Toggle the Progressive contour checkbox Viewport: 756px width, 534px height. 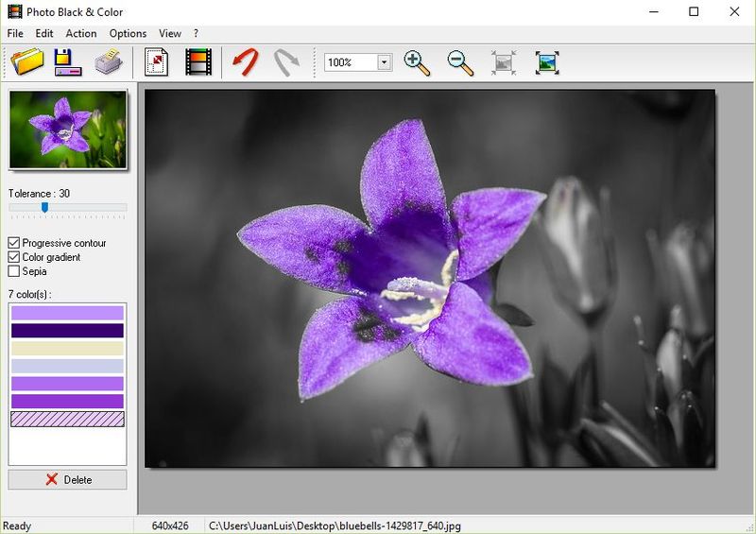(x=14, y=243)
